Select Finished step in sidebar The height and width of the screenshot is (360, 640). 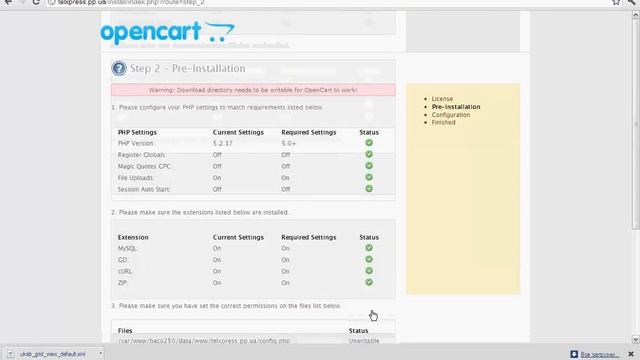click(x=443, y=122)
